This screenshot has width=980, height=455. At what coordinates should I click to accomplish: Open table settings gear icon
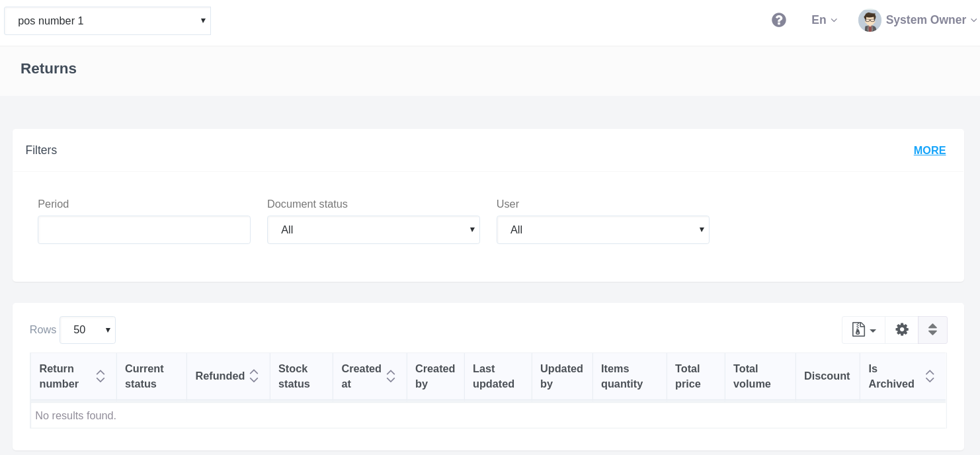[901, 329]
